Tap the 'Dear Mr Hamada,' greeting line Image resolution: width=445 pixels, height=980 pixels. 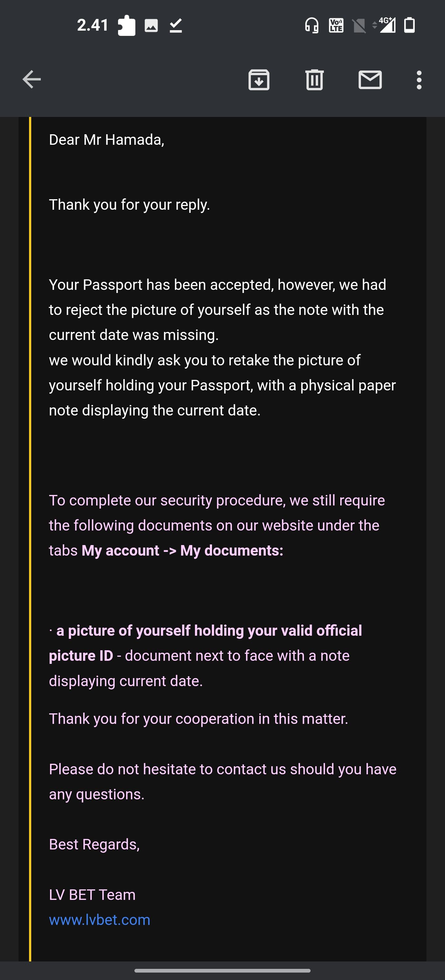pos(106,140)
